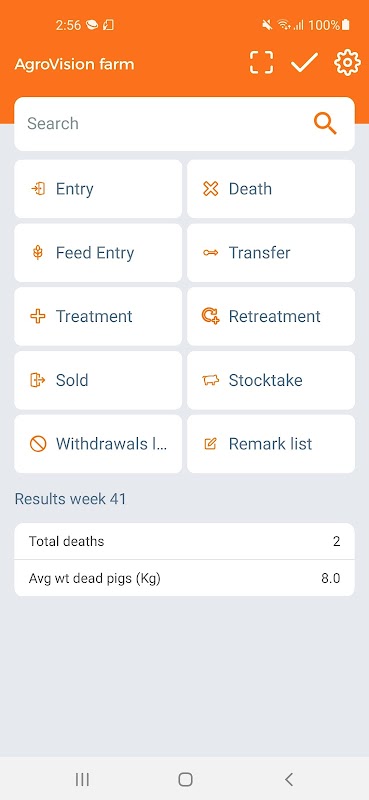The height and width of the screenshot is (800, 369).
Task: Tap the Entry door arrow icon
Action: [x=38, y=189]
